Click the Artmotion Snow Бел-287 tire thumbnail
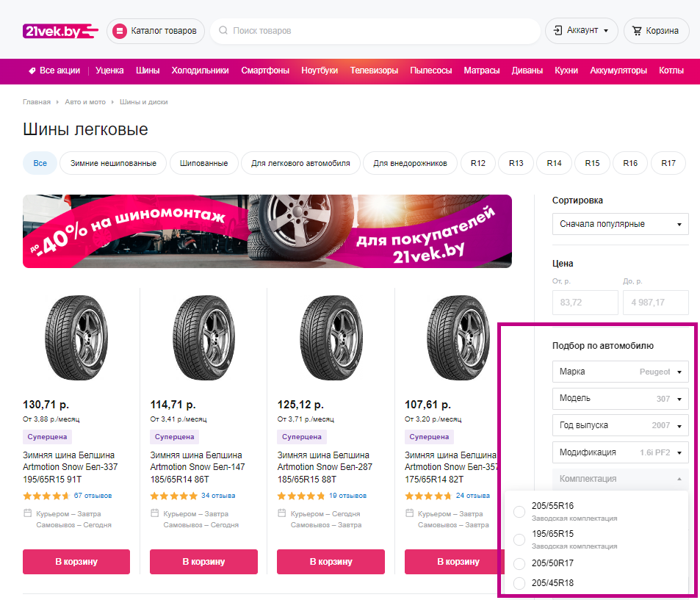Viewport: 700px width, 600px height. pyautogui.click(x=331, y=337)
